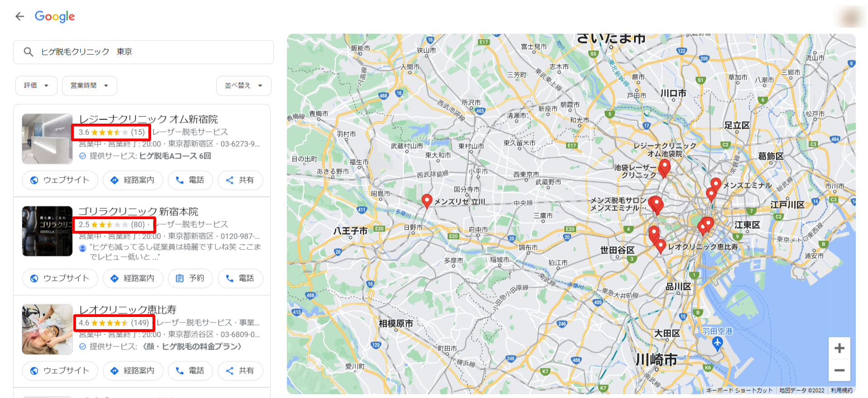Call レオクリニック恵比寿 via 電話 button
Screen dimensions: 868x398
coord(190,371)
